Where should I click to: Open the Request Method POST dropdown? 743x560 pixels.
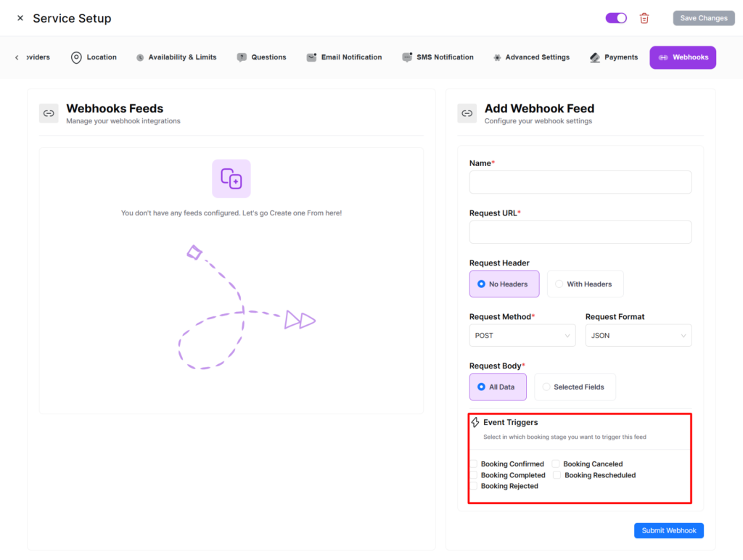[522, 336]
